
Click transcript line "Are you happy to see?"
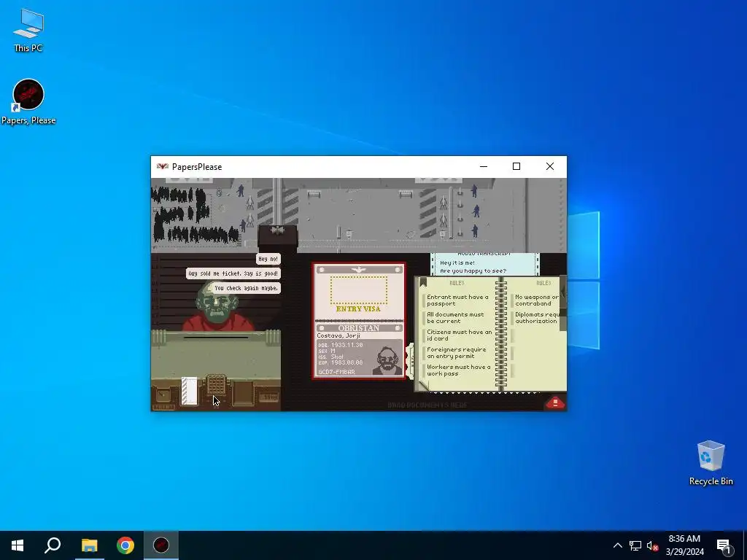coord(473,271)
